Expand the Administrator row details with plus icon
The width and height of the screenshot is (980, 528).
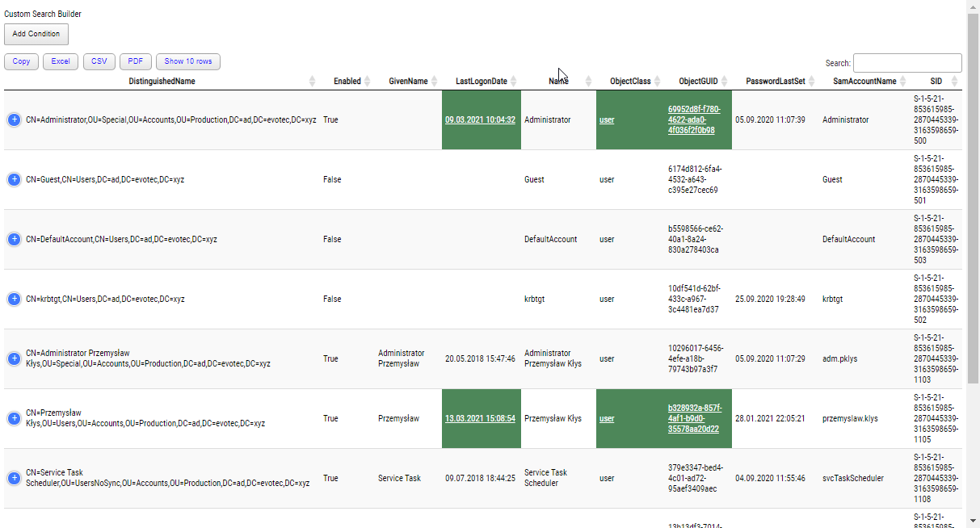coord(14,119)
